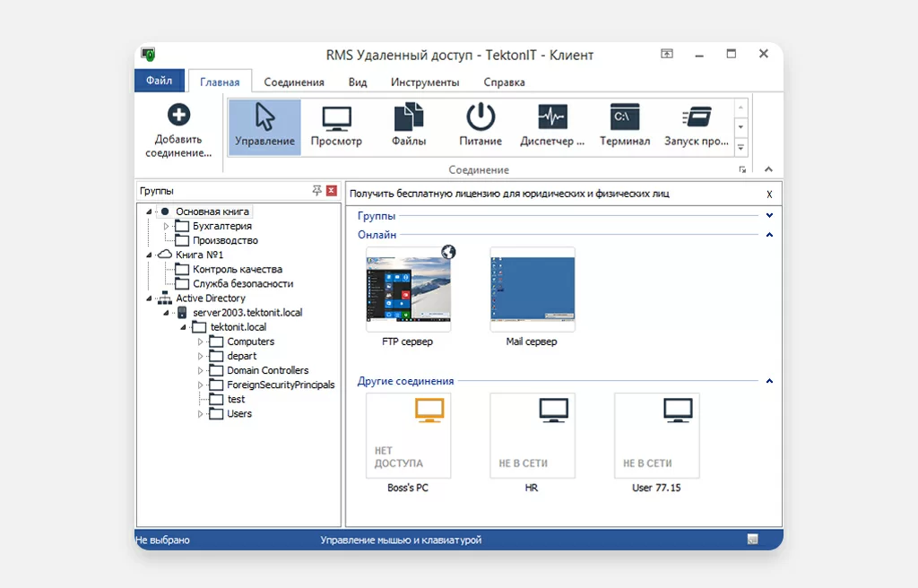Select the Управление mouse control mode
Image resolution: width=918 pixels, height=588 pixels.
point(264,125)
